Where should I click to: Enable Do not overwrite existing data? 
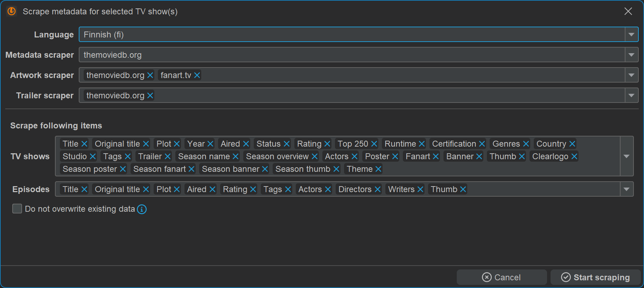(x=17, y=209)
